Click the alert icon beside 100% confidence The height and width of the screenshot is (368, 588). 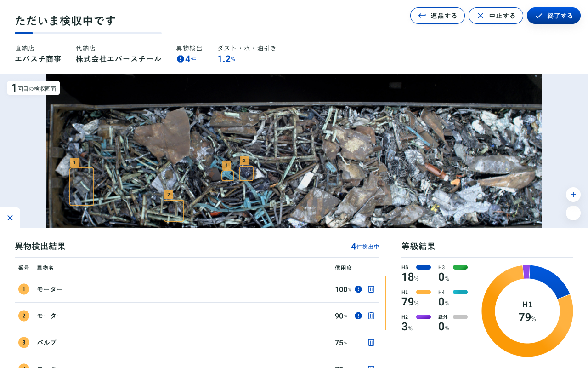(x=358, y=289)
